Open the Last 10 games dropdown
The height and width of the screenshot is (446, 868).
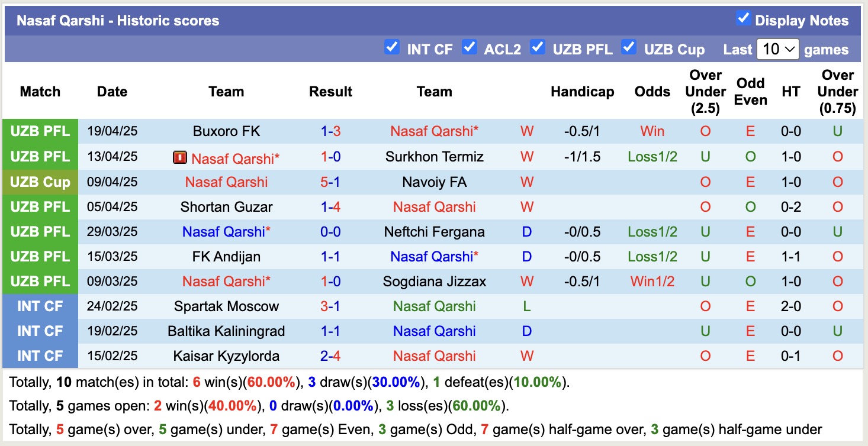[x=777, y=49]
